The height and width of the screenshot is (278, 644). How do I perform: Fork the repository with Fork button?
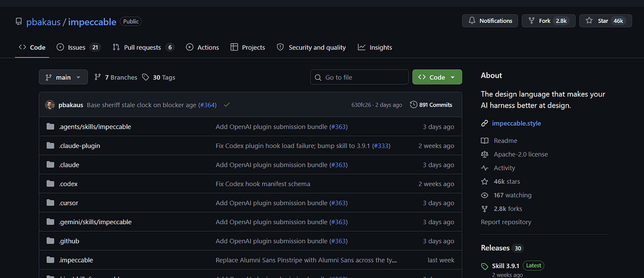click(548, 21)
